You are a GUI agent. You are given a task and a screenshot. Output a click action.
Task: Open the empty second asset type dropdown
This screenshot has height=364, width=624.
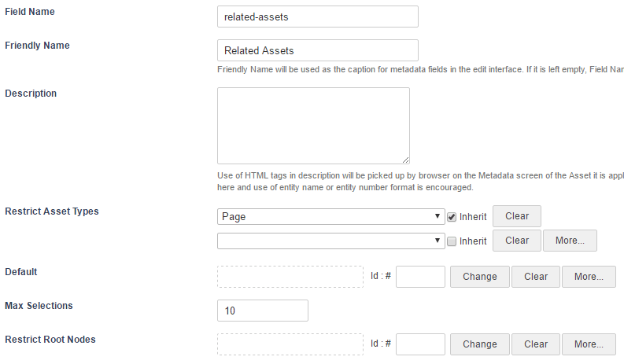pos(330,241)
